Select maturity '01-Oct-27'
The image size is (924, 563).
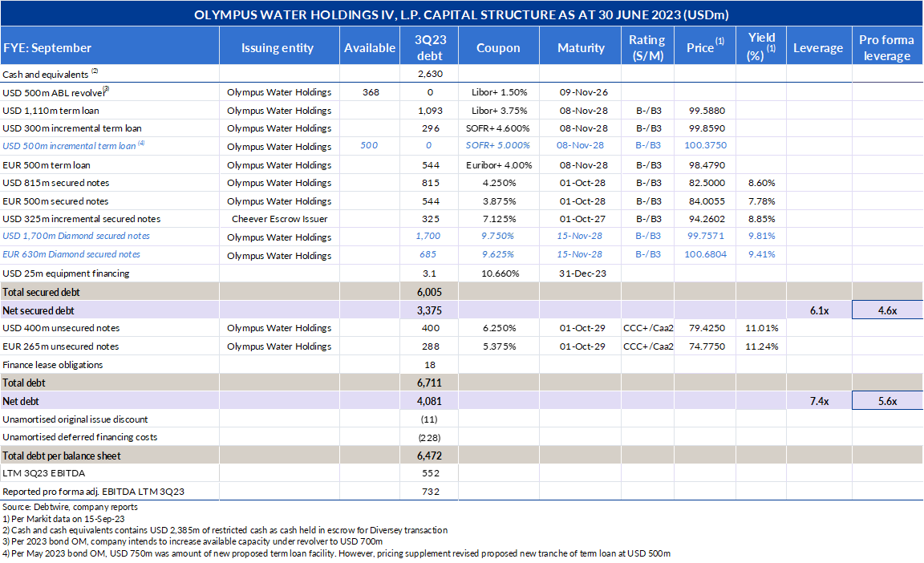(x=582, y=218)
